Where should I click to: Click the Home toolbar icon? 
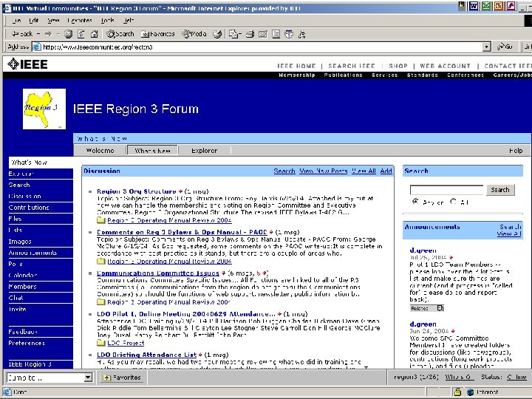(94, 34)
